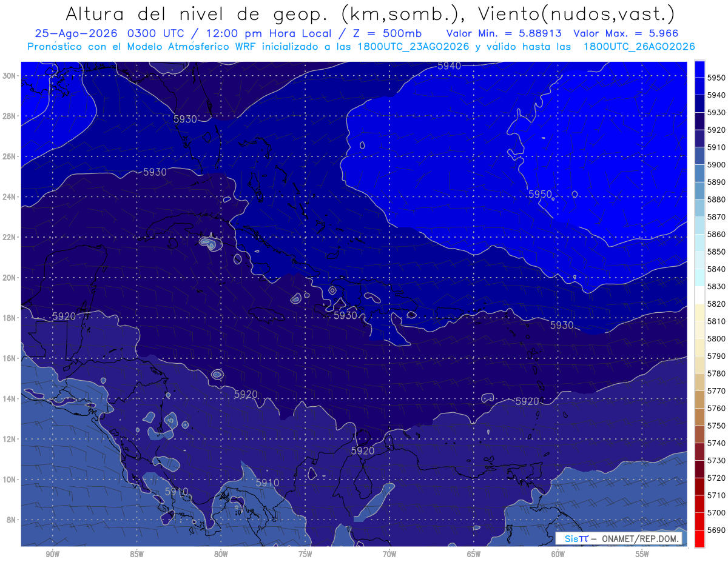Click the 22N latitude axis label
Screen dimensions: 728x562
click(x=10, y=237)
